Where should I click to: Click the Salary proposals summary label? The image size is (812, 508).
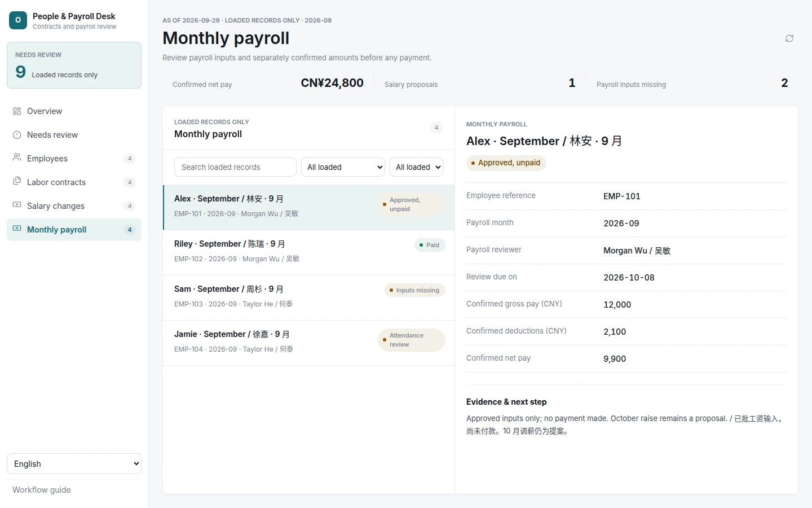point(411,85)
